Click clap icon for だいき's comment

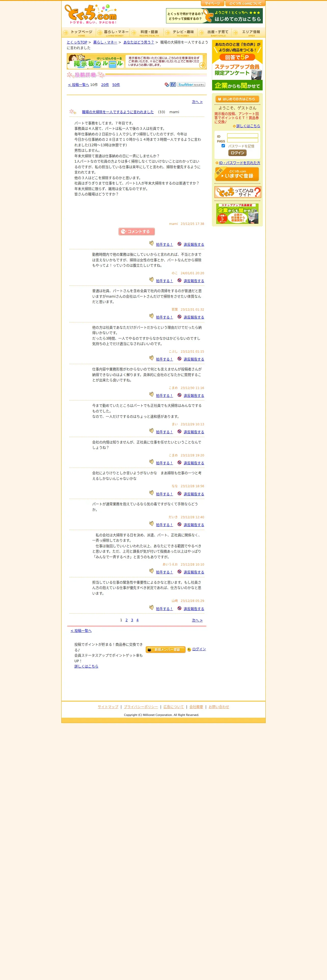(x=152, y=524)
